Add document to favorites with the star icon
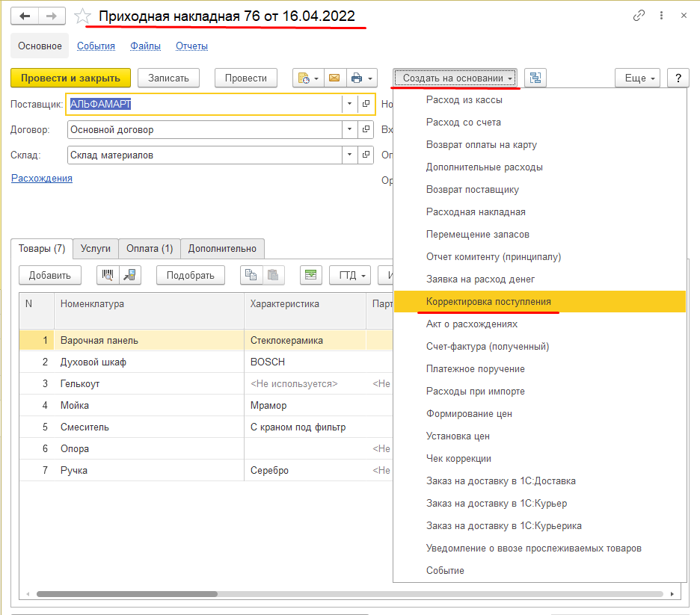Screen dimensions: 700x615 pyautogui.click(x=82, y=16)
